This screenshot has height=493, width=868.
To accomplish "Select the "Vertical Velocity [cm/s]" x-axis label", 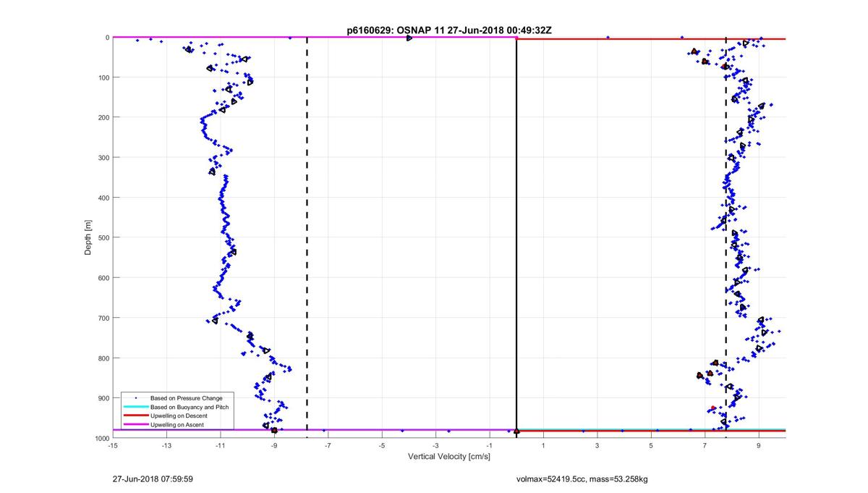I will 448,457.
